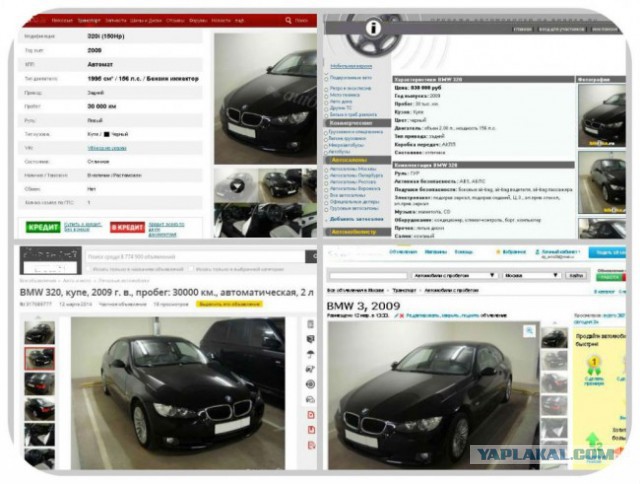Click the green 'КРЕДИТ' button
640x484 pixels.
(x=43, y=227)
